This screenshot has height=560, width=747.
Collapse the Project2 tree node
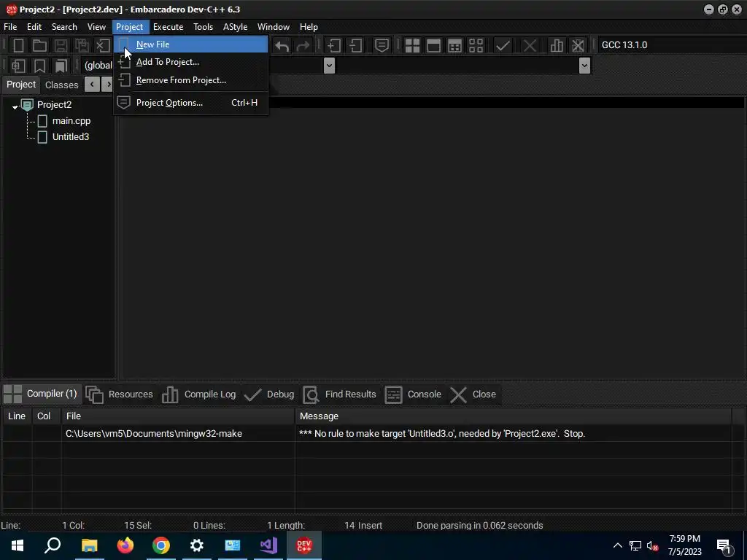(x=15, y=107)
